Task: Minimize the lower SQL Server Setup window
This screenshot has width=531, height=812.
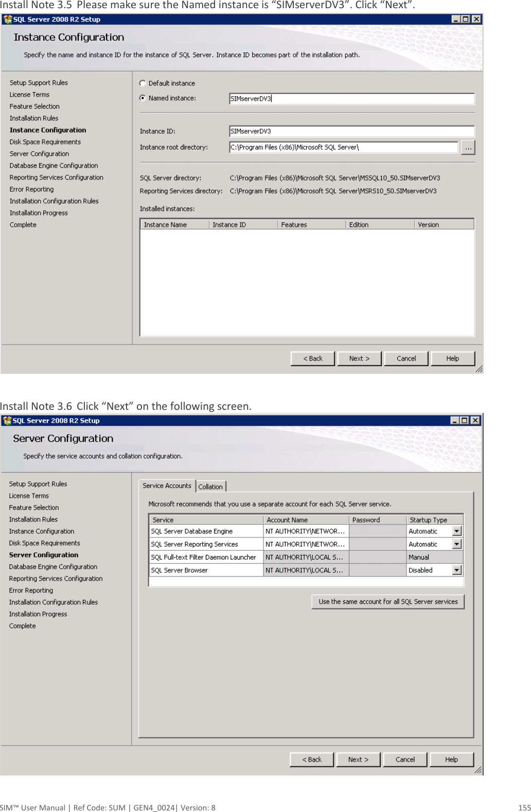Action: (x=455, y=420)
